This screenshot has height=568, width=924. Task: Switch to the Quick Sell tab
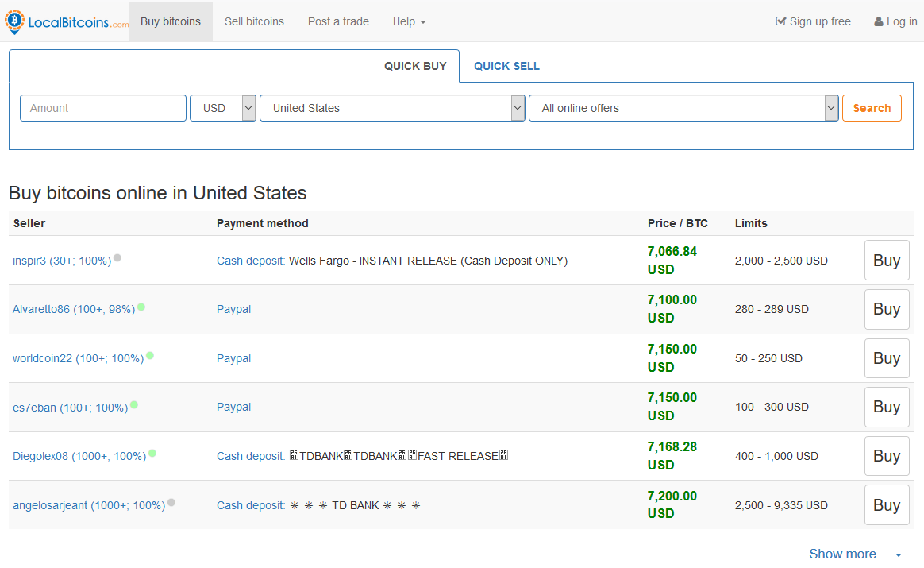(x=506, y=66)
